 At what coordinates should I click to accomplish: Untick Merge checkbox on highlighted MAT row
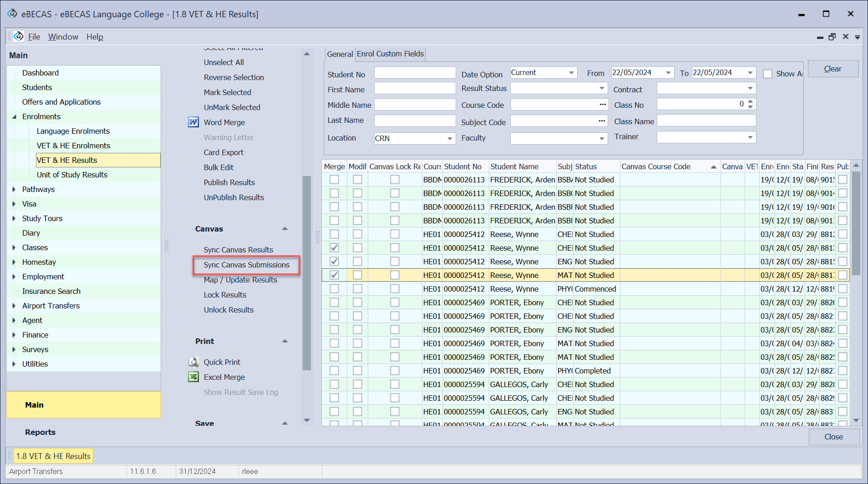pyautogui.click(x=334, y=275)
